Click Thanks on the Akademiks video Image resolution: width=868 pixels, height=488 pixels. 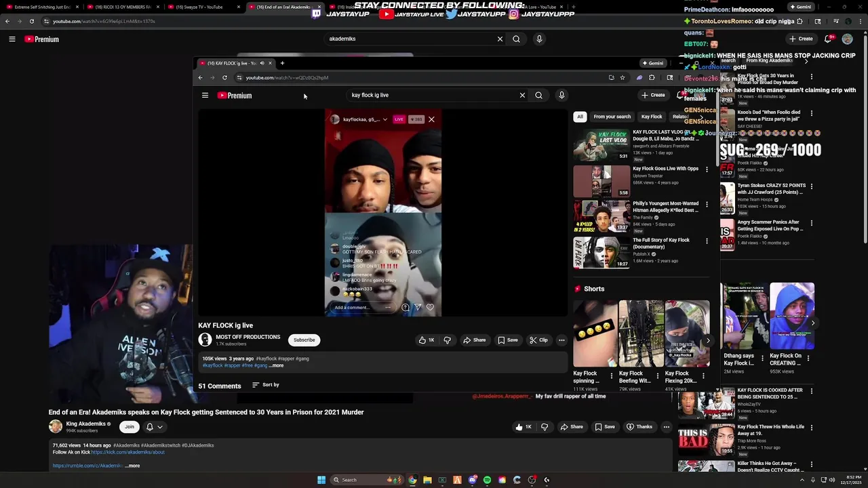tap(639, 427)
